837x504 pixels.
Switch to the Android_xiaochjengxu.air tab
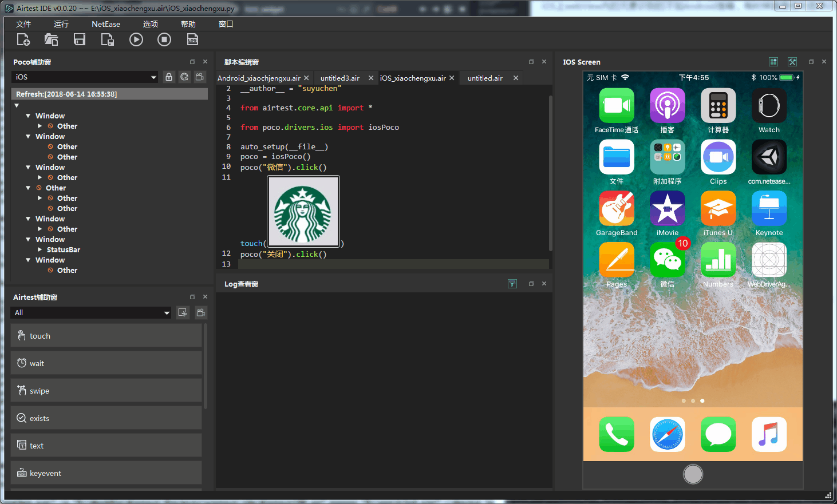click(x=259, y=78)
